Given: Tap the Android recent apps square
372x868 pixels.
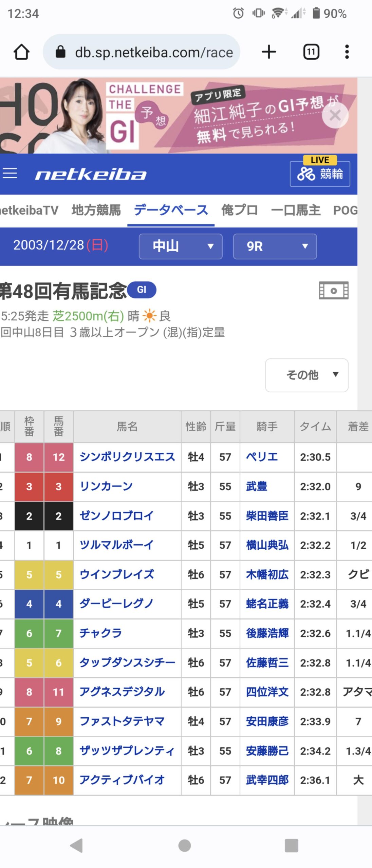Looking at the screenshot, I should (291, 845).
